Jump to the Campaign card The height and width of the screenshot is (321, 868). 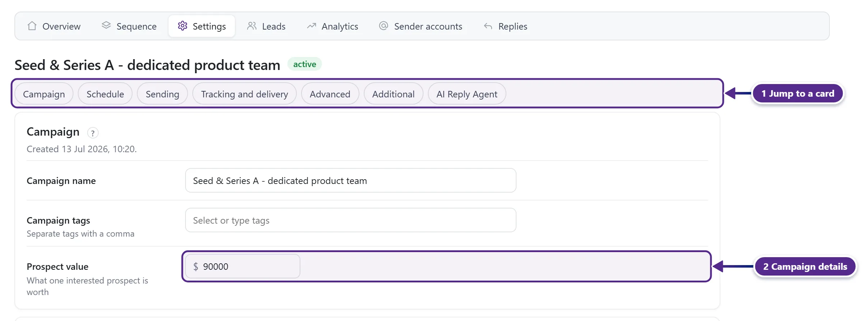click(44, 94)
